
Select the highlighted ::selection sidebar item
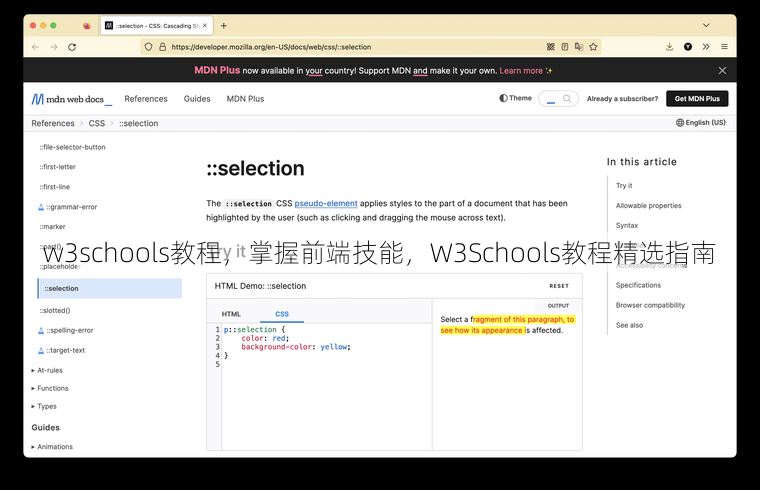(x=110, y=288)
